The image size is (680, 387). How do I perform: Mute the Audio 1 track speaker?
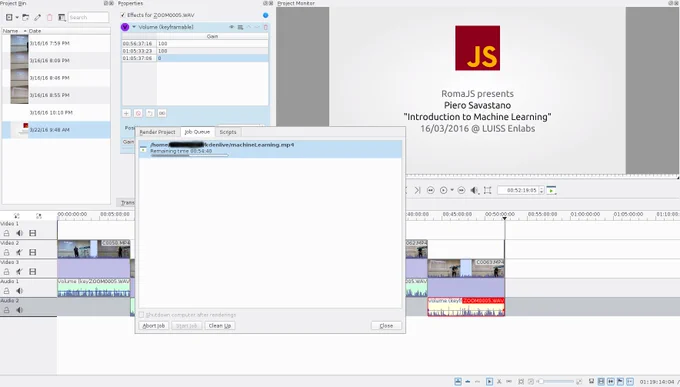click(20, 291)
